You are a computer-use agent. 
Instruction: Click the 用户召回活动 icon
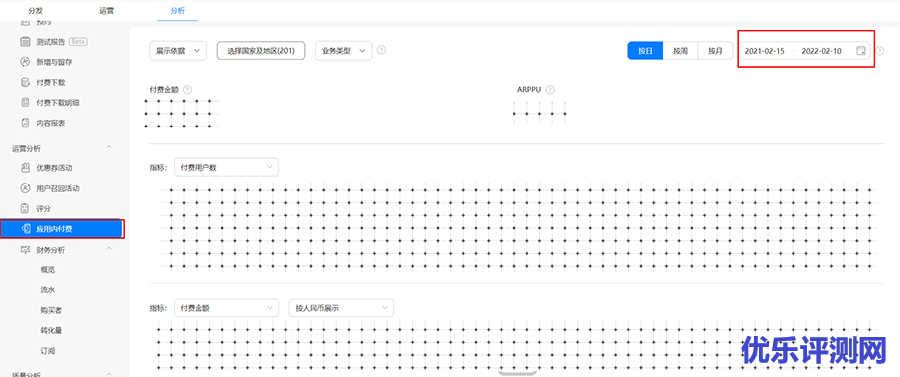coord(25,188)
